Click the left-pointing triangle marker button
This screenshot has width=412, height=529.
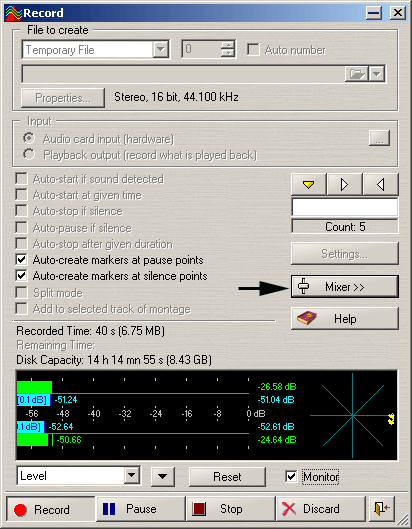pos(381,184)
